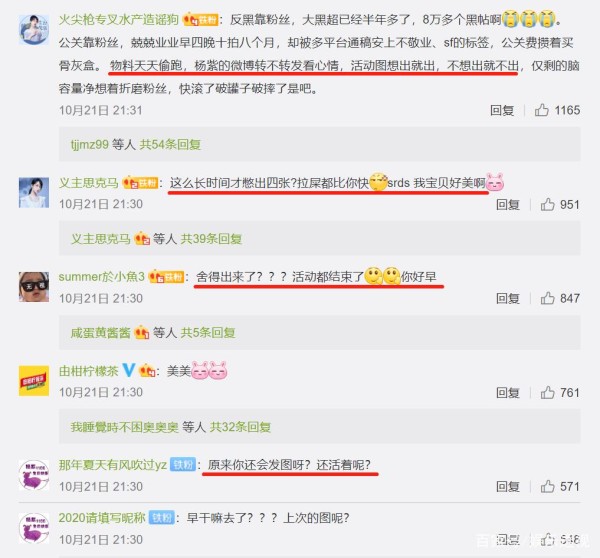Expand the 共5条回复 replies
Image resolution: width=600 pixels, height=558 pixels.
coord(208,333)
